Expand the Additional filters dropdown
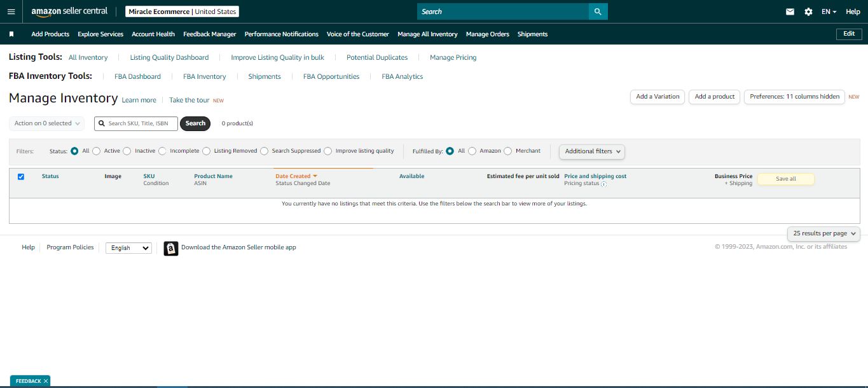Image resolution: width=868 pixels, height=388 pixels. [592, 151]
